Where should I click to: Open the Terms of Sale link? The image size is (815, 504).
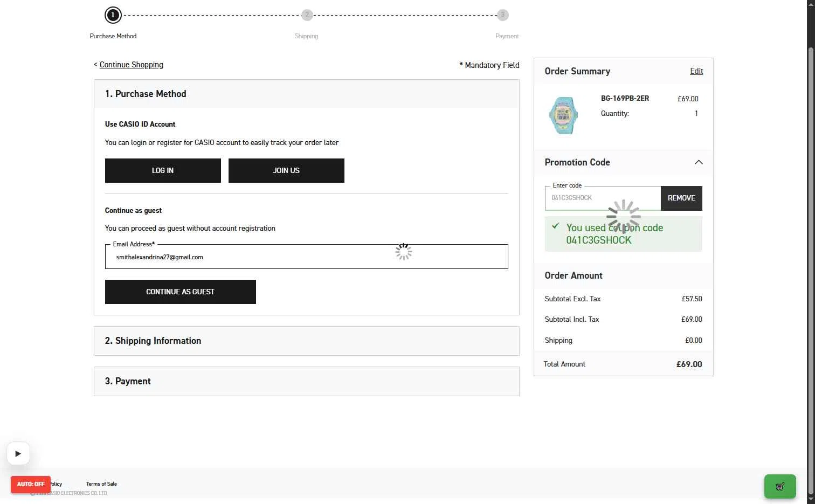click(x=101, y=484)
